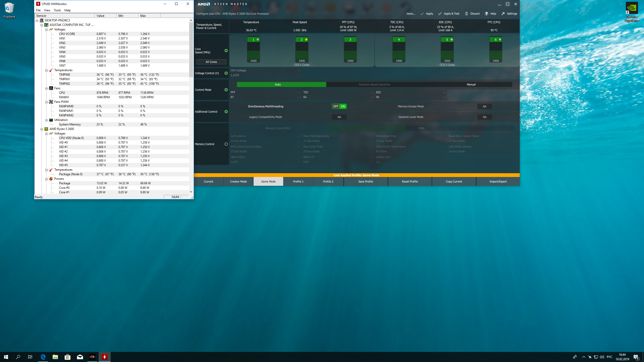Image resolution: width=644 pixels, height=362 pixels.
Task: Open Settings gear in Ryzen Master
Action: 503,14
